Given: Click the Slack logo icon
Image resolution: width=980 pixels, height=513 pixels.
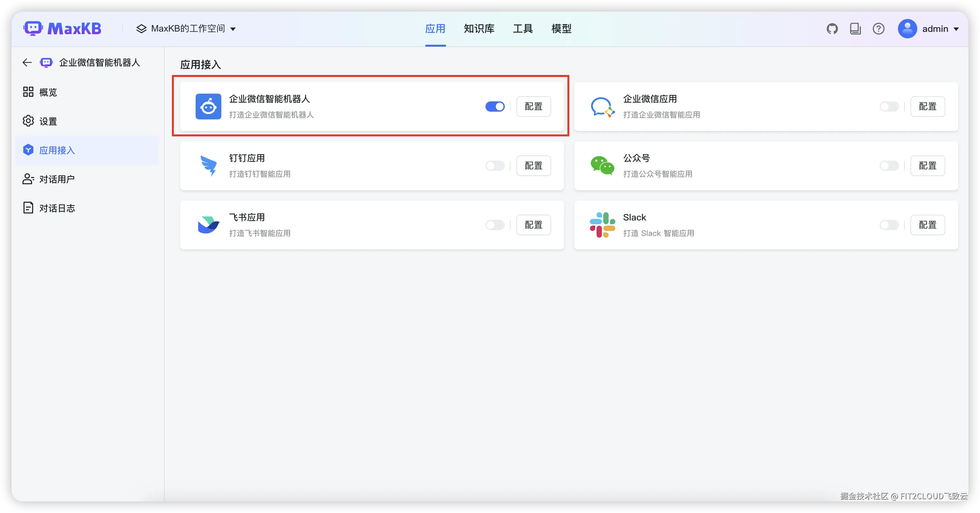Looking at the screenshot, I should tap(602, 225).
